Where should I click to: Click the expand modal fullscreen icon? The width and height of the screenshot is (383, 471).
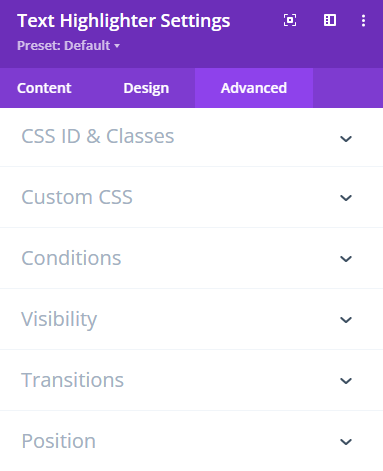[290, 21]
